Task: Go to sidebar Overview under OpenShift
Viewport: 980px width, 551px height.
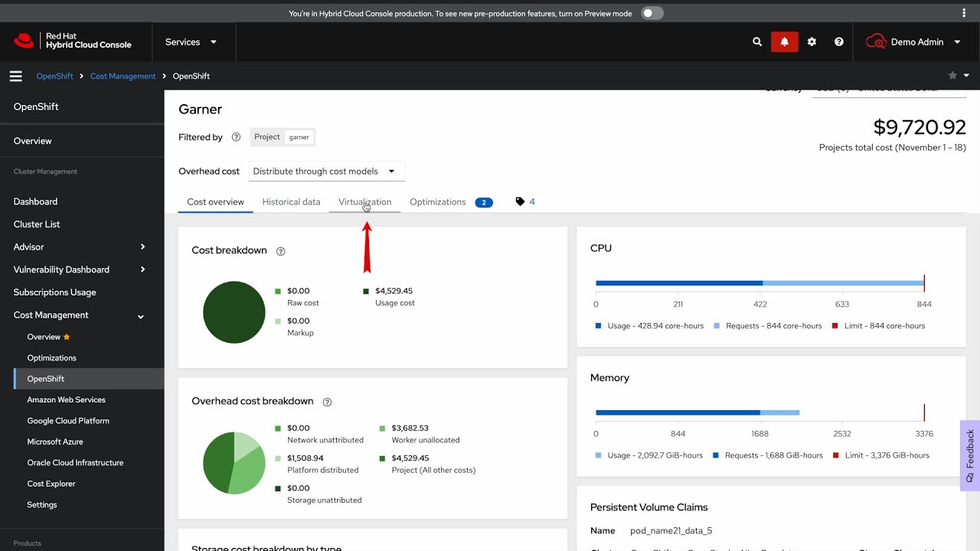Action: pyautogui.click(x=33, y=141)
